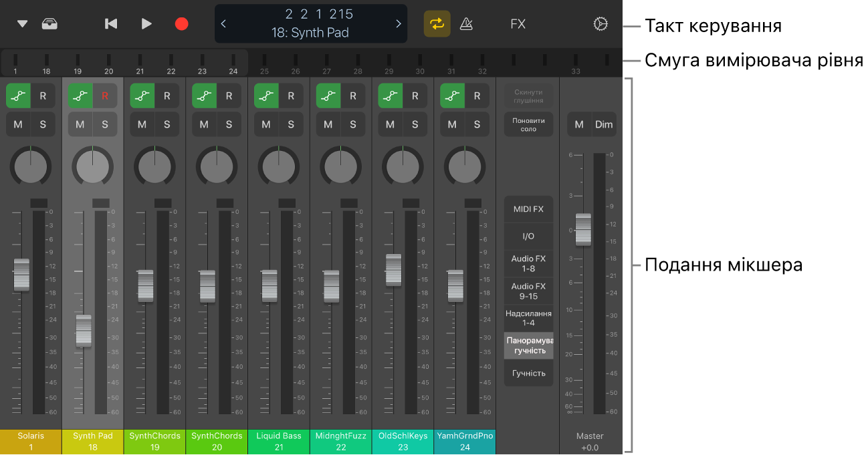Toggle the Cycle loop button
This screenshot has height=455, width=868.
click(x=437, y=24)
